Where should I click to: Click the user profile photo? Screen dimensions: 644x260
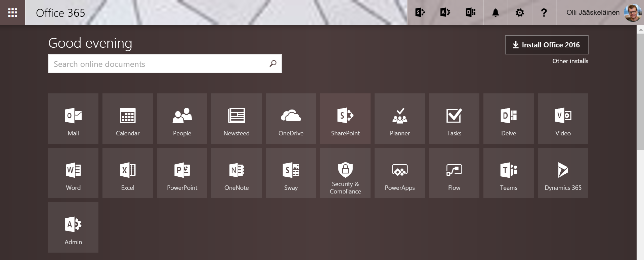[x=633, y=13]
